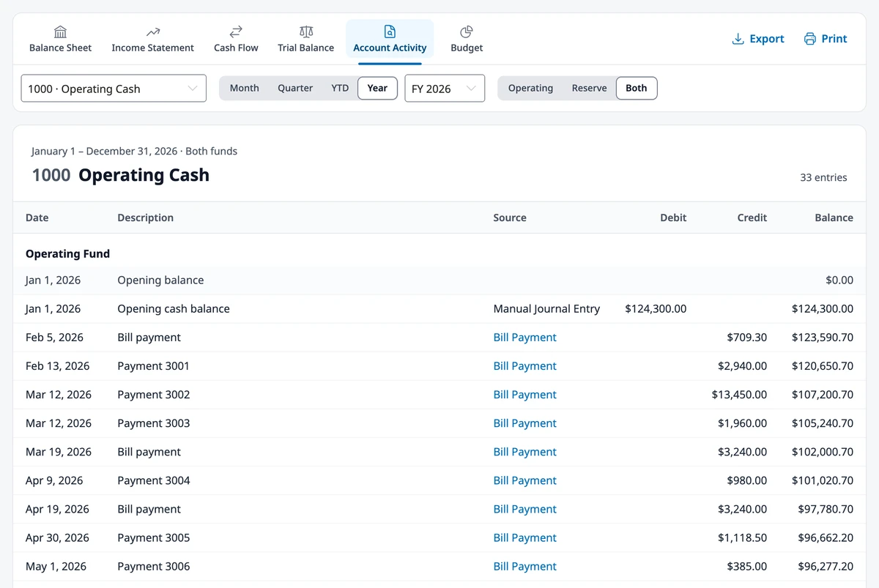This screenshot has width=879, height=588.
Task: Select the Quarter period option
Action: click(295, 88)
